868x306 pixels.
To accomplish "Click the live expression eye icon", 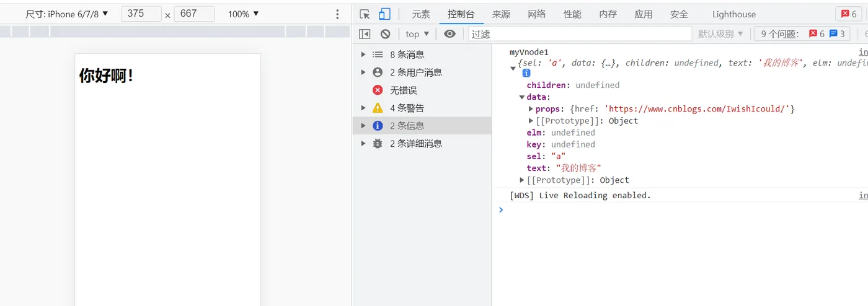I will [450, 34].
